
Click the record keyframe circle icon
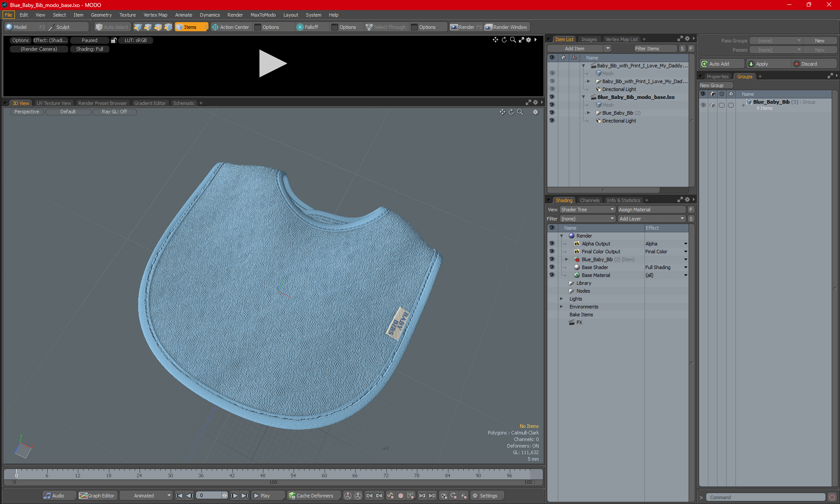coord(400,496)
